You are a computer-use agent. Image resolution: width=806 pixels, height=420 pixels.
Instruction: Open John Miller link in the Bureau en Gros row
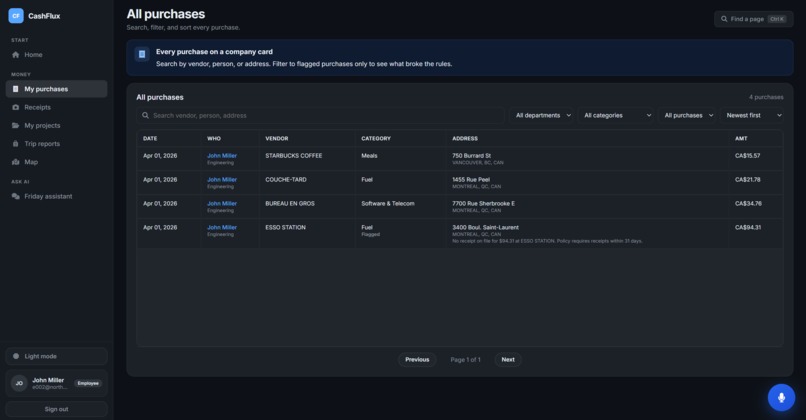pos(222,204)
